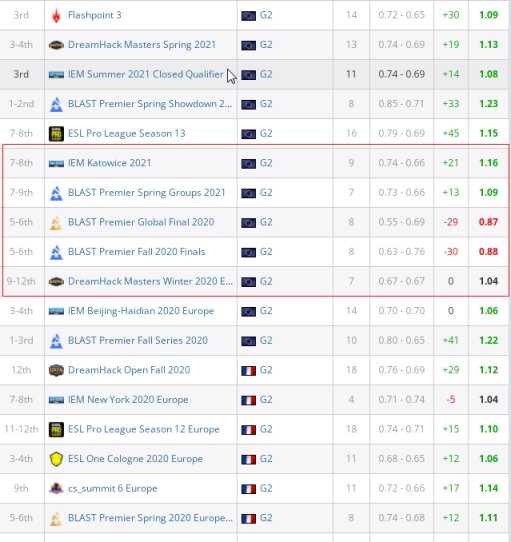Click the French flag beside G2 in the IEM New York row
This screenshot has height=542, width=511.
(248, 400)
